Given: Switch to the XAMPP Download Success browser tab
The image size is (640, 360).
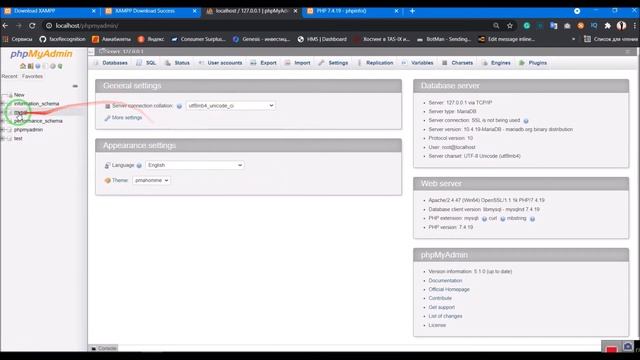Looking at the screenshot, I should click(x=151, y=11).
